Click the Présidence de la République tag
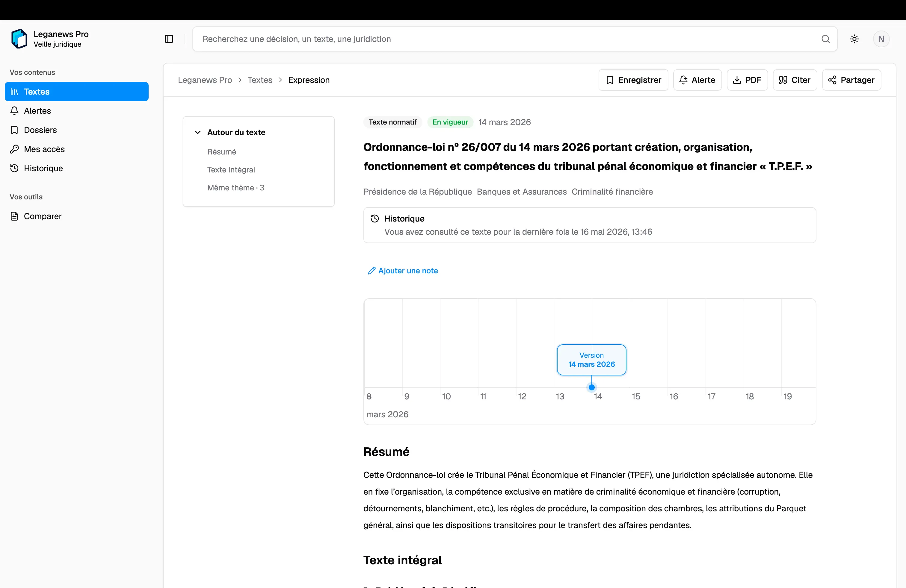Screen dimensions: 906x588 pos(418,192)
